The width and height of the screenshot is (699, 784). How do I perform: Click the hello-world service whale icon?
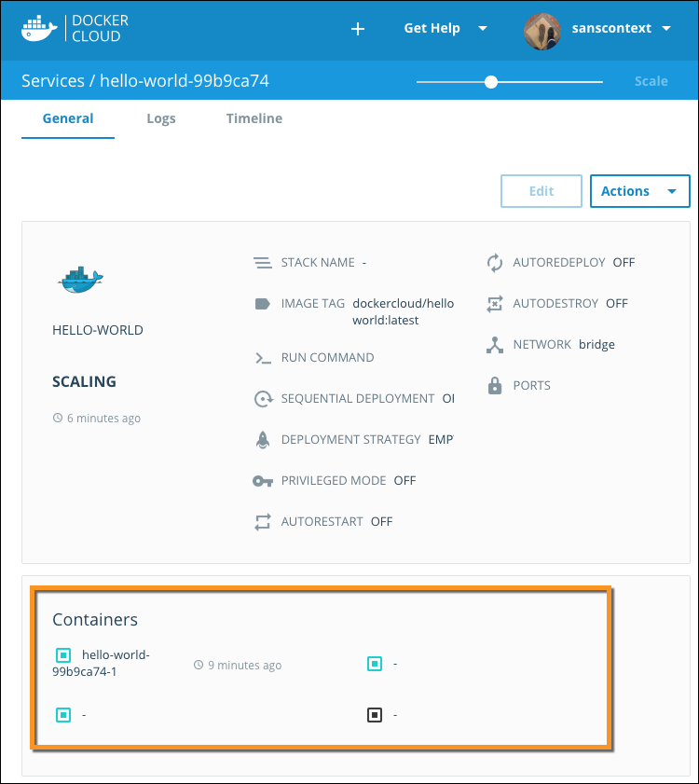click(x=80, y=279)
